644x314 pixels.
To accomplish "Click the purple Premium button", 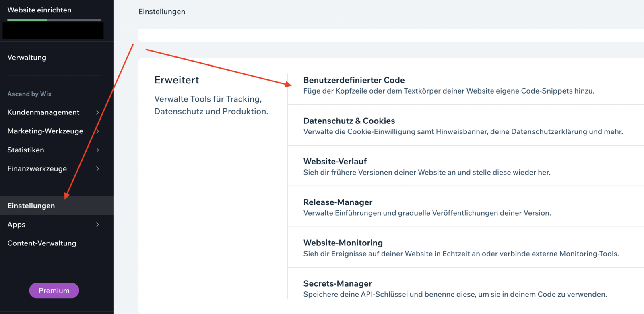I will 54,291.
